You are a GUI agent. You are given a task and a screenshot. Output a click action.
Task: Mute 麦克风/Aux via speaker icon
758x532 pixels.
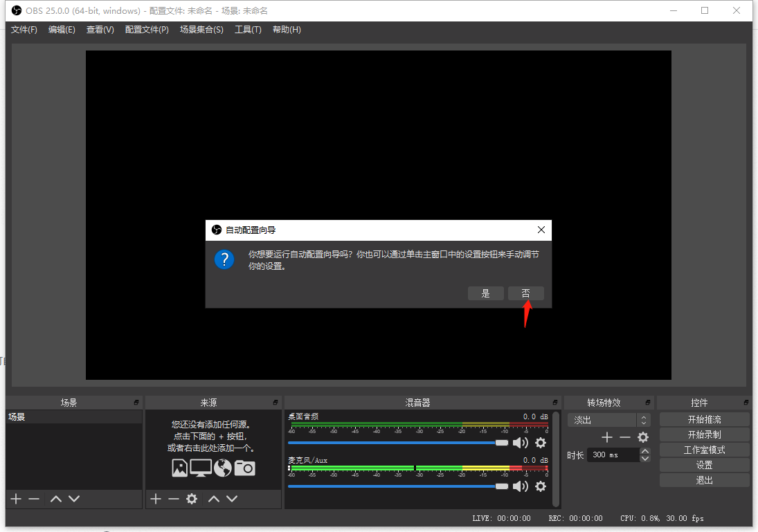pyautogui.click(x=520, y=486)
